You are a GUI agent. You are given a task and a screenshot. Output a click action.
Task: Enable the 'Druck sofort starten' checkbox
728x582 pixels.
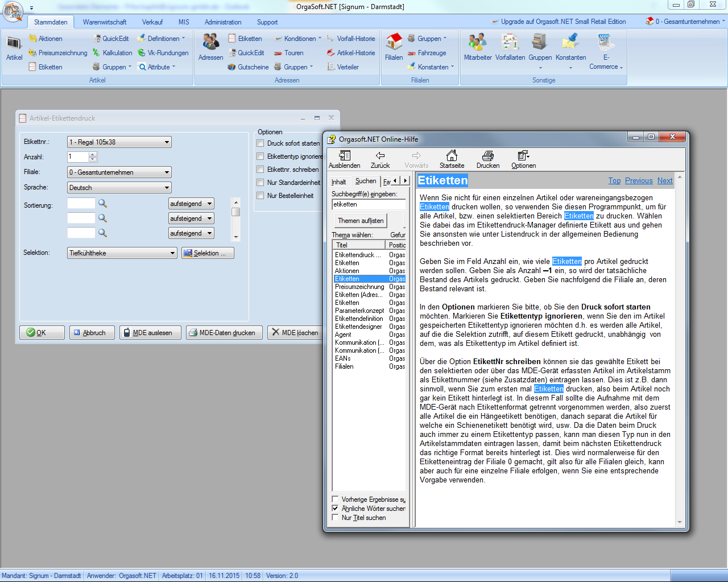click(x=260, y=143)
